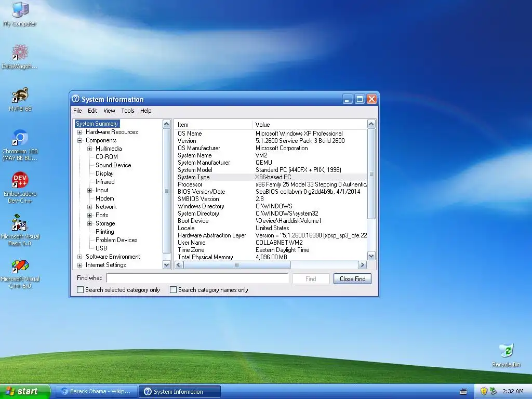Open Embarcadero Dev-C++ shortcut
Viewport: 532px width, 399px height.
(x=20, y=187)
